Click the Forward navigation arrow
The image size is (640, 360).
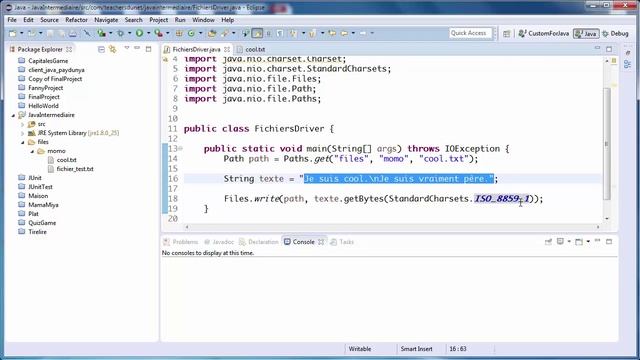(x=363, y=33)
